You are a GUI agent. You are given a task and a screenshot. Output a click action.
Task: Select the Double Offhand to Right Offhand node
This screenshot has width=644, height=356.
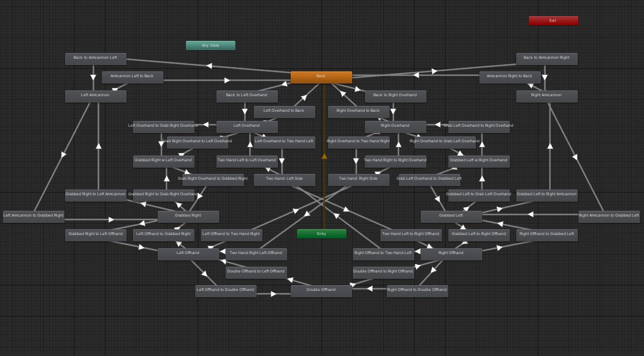click(383, 271)
